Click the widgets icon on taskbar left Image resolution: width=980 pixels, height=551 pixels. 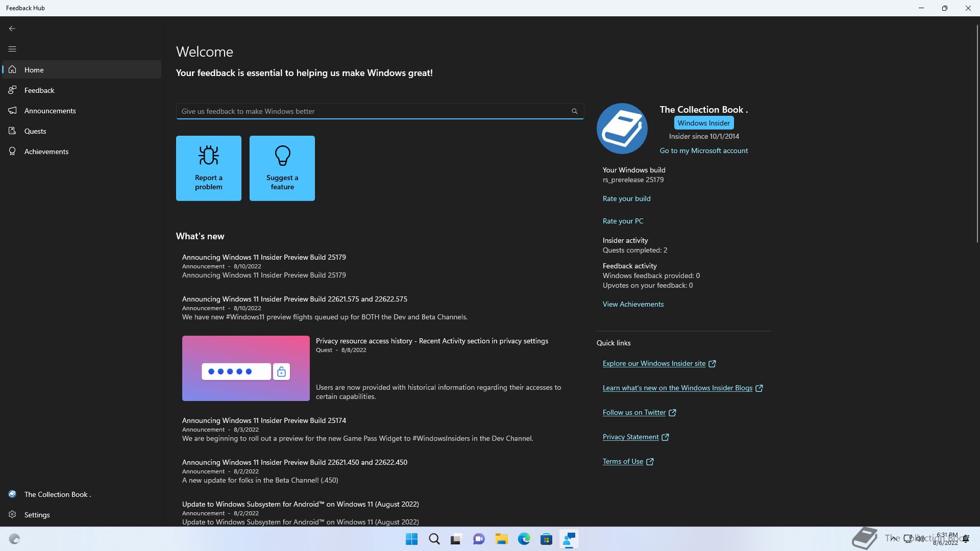(x=14, y=539)
